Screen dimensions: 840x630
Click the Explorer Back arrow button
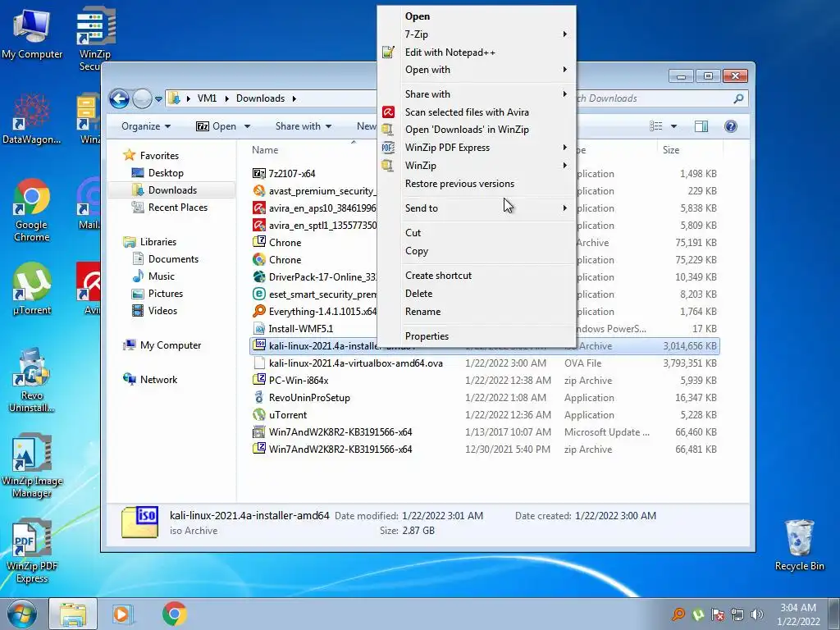[119, 98]
